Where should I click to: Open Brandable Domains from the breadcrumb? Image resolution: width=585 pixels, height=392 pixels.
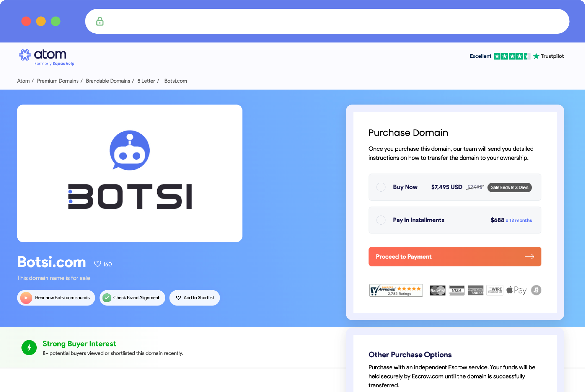(x=108, y=81)
